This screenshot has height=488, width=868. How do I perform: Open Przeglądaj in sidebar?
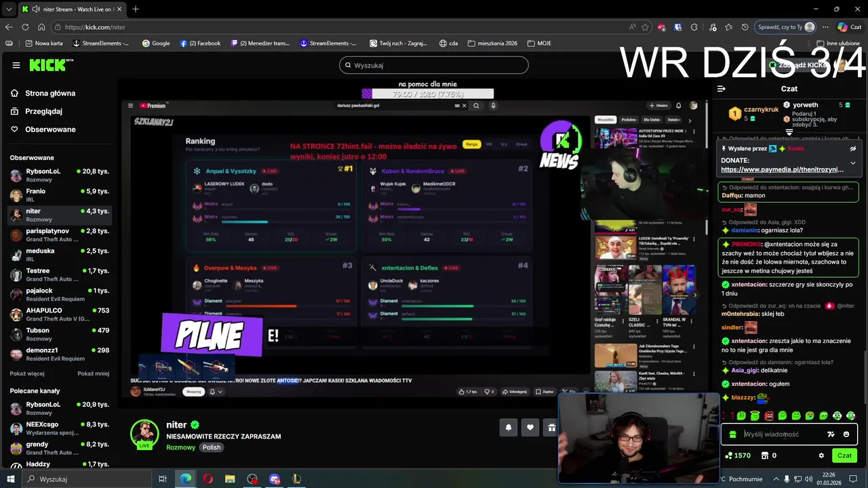(37, 111)
